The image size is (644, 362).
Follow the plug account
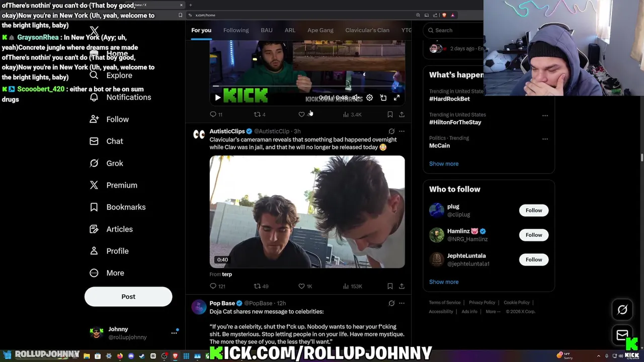[x=534, y=210]
